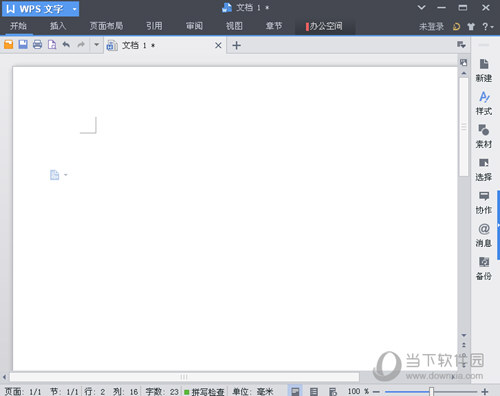Image resolution: width=500 pixels, height=396 pixels.
Task: Collapse the ribbon with the chevron
Action: click(x=421, y=8)
